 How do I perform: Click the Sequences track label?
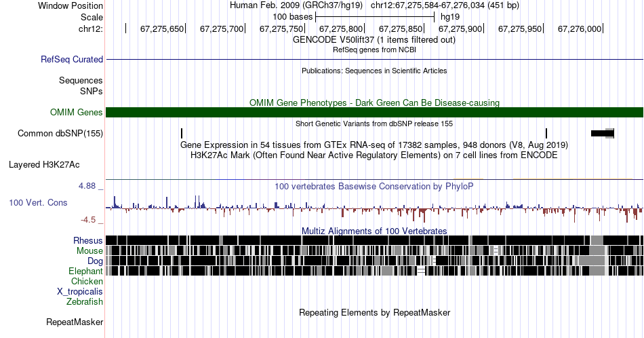coord(81,80)
